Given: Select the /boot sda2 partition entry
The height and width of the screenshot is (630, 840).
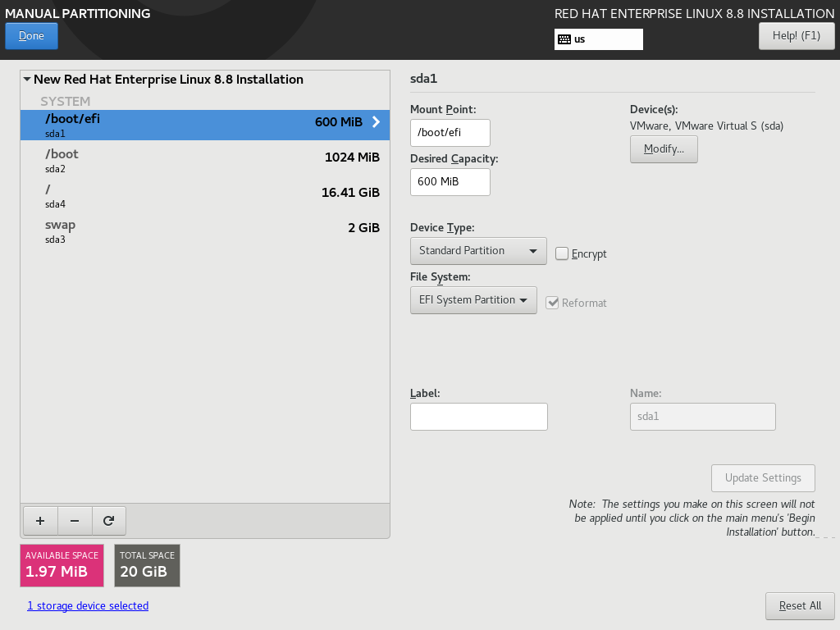Looking at the screenshot, I should tap(205, 161).
